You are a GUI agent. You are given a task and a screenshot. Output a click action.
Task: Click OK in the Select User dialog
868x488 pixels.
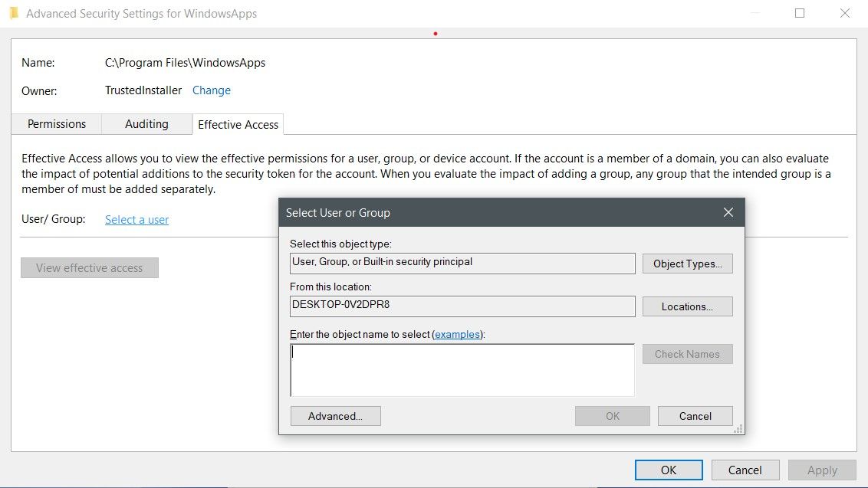[x=612, y=415]
